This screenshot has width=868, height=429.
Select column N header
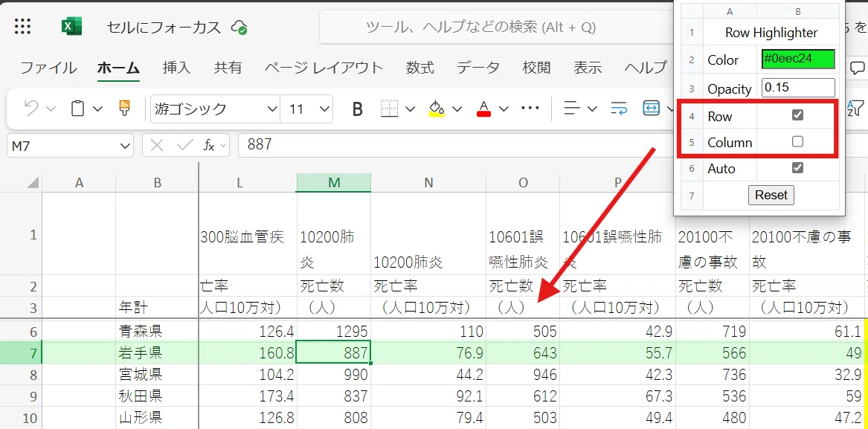coord(428,183)
